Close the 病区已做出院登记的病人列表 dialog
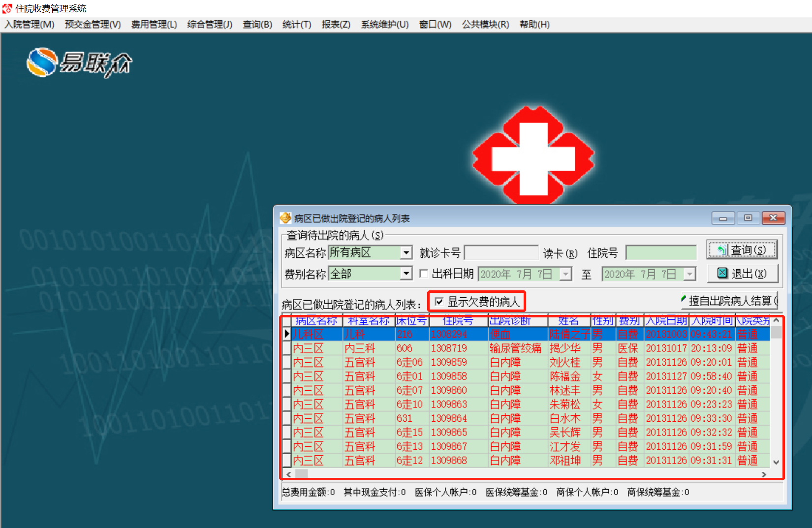Screen dimensions: 812x528 [773, 218]
